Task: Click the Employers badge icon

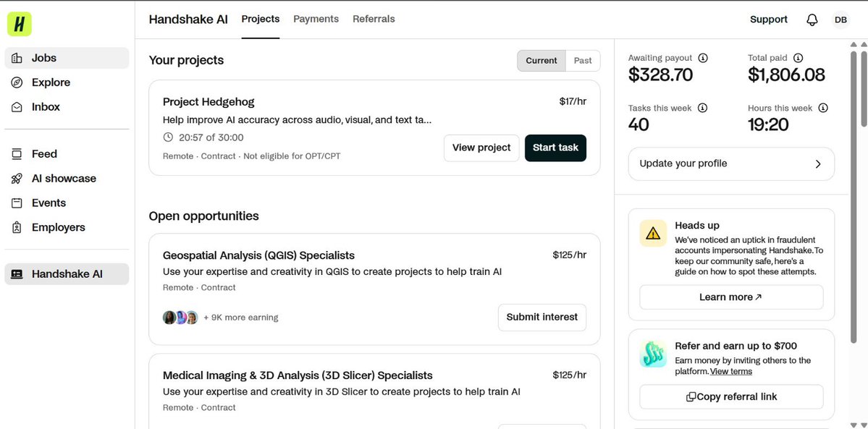Action: (x=17, y=227)
